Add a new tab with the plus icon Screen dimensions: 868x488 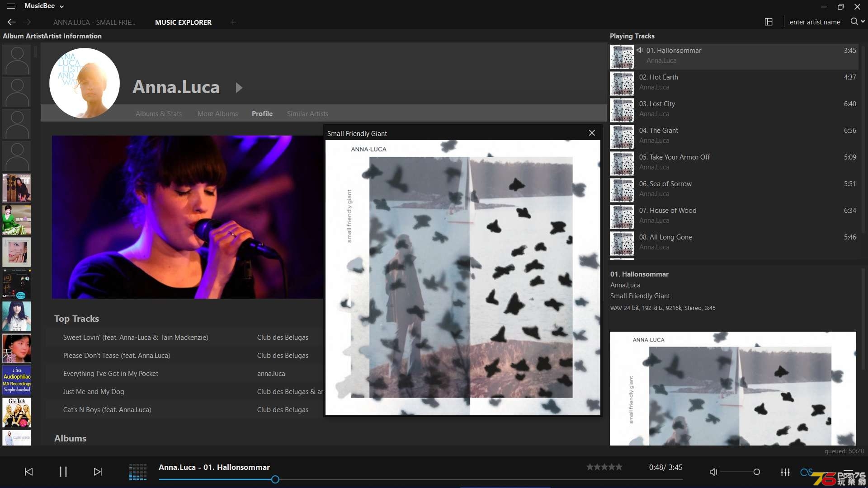click(233, 22)
